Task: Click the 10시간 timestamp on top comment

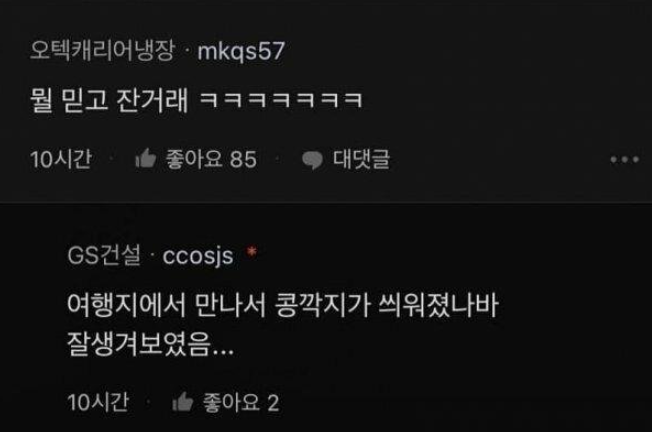Action: point(61,159)
